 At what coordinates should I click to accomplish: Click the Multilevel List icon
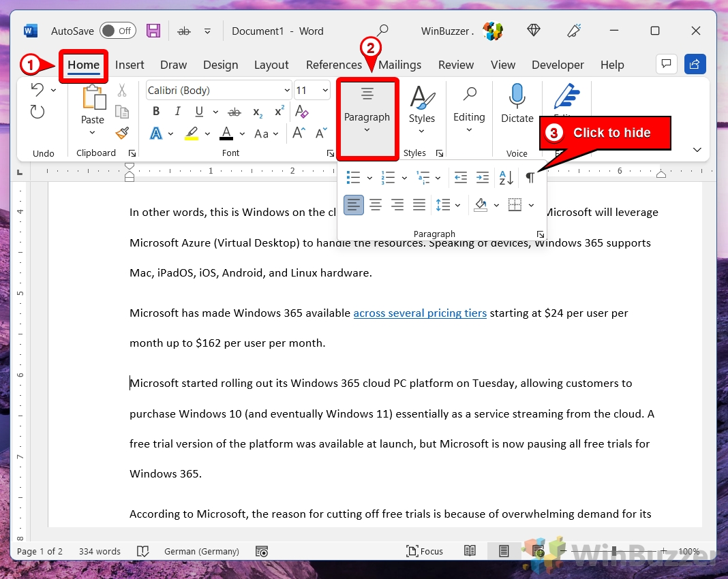(x=423, y=178)
